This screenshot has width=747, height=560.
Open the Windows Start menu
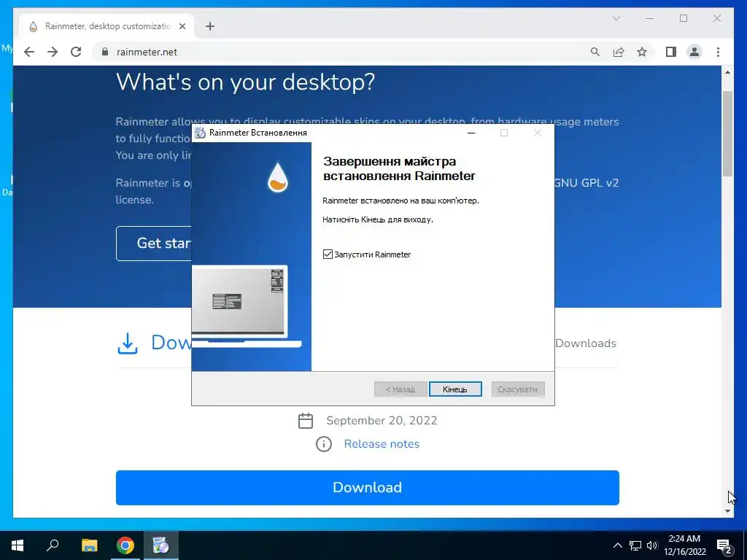18,545
